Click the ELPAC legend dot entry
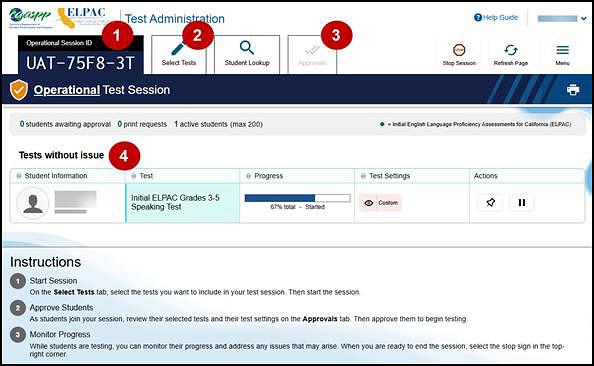The width and height of the screenshot is (594, 366). pos(475,124)
